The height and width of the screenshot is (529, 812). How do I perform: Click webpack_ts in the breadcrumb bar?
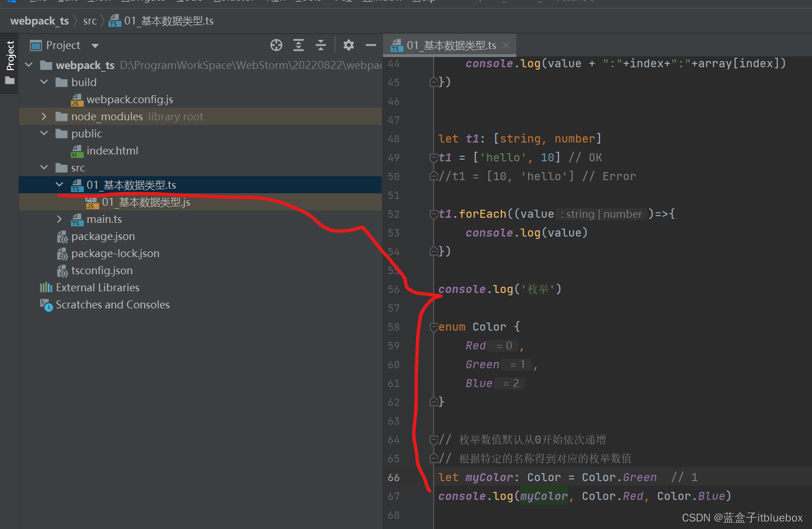(39, 21)
